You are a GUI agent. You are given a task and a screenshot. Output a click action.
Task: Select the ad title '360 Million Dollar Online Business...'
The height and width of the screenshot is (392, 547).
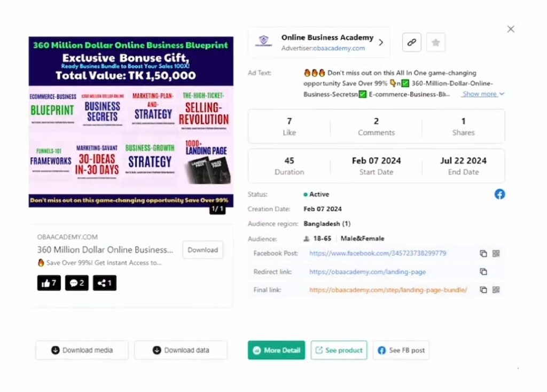click(x=105, y=250)
